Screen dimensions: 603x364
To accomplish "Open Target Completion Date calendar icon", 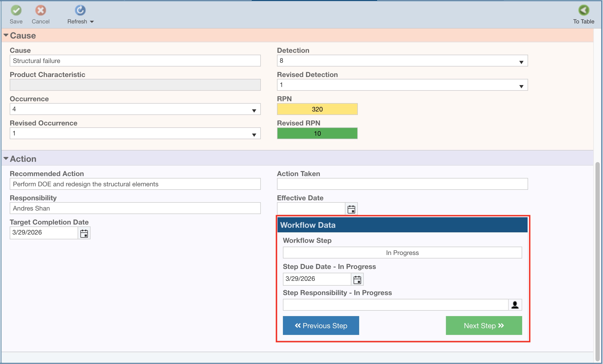I will (84, 233).
